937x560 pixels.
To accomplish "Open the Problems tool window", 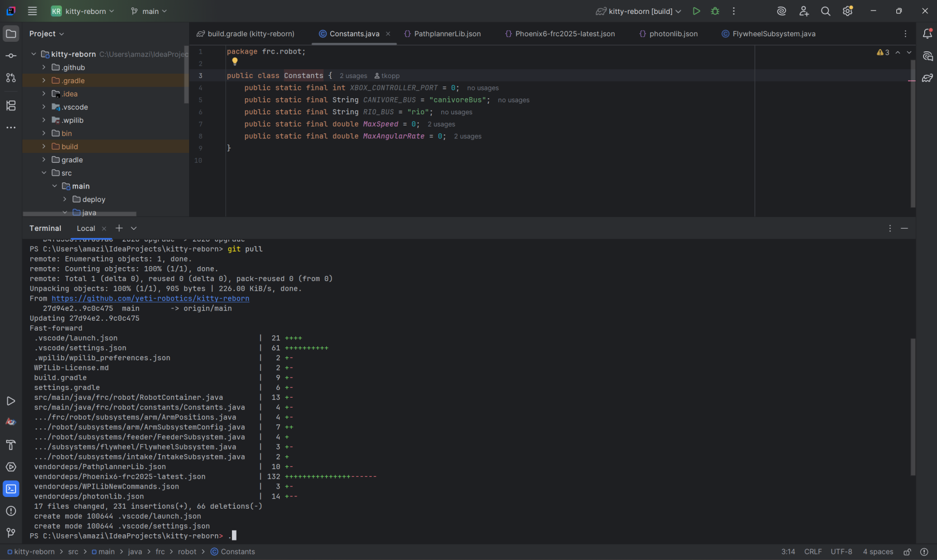I will tap(11, 511).
